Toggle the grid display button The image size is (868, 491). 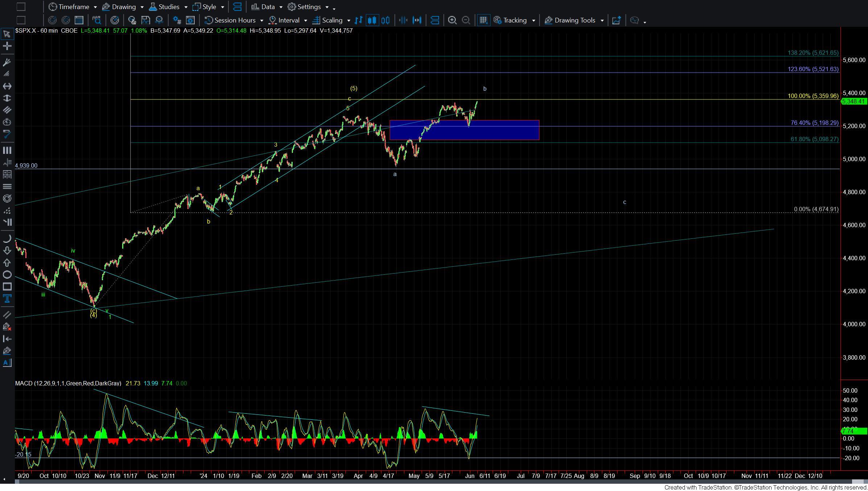pyautogui.click(x=483, y=20)
